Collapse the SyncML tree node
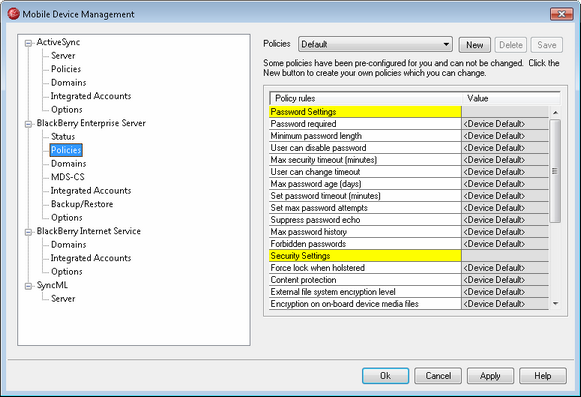 coord(28,286)
